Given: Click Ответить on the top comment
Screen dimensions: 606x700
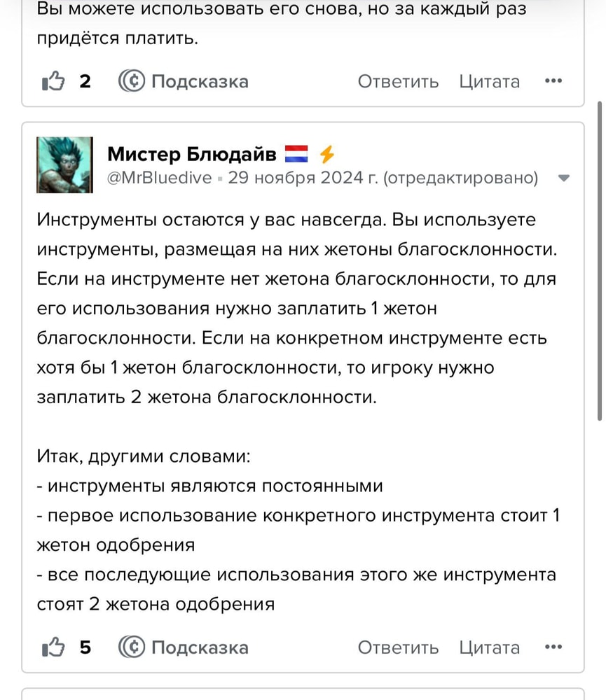Looking at the screenshot, I should tap(398, 81).
